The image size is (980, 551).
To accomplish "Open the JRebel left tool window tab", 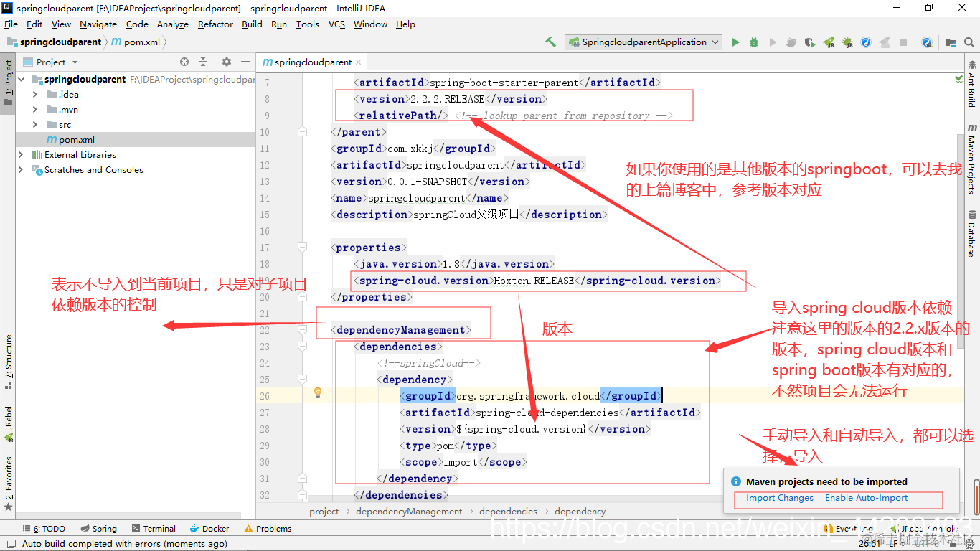I will pyautogui.click(x=8, y=423).
